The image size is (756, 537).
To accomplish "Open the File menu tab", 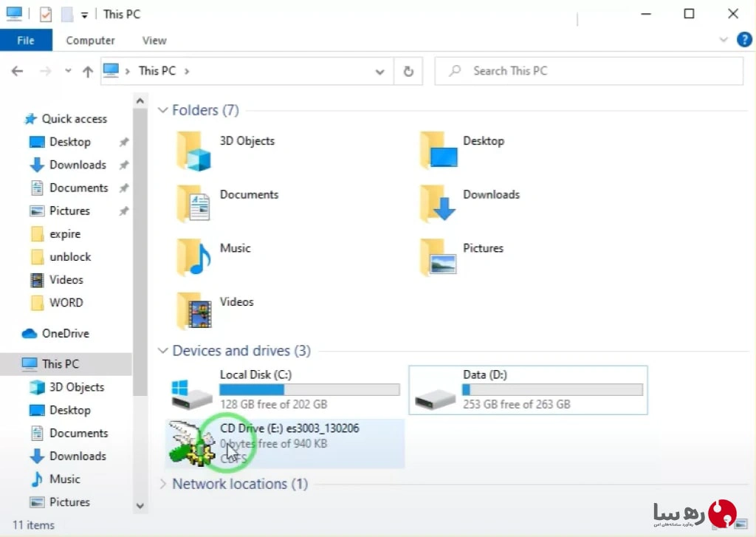I will tap(26, 40).
